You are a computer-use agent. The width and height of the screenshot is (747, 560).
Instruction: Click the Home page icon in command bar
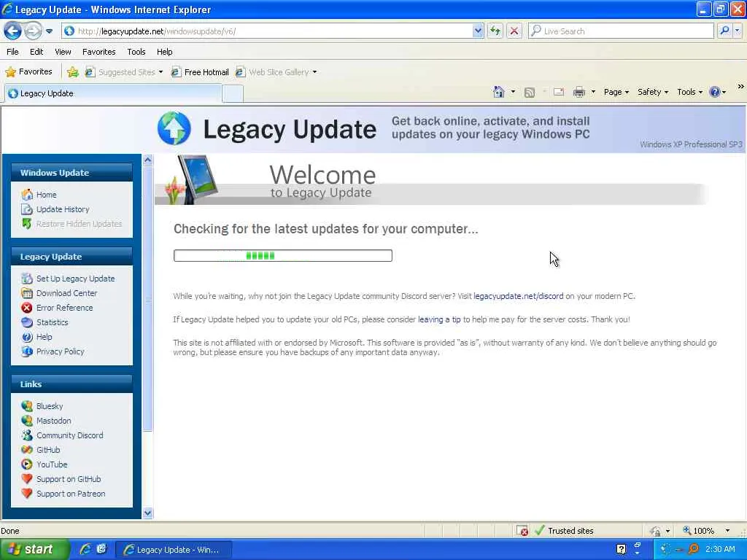pyautogui.click(x=499, y=92)
